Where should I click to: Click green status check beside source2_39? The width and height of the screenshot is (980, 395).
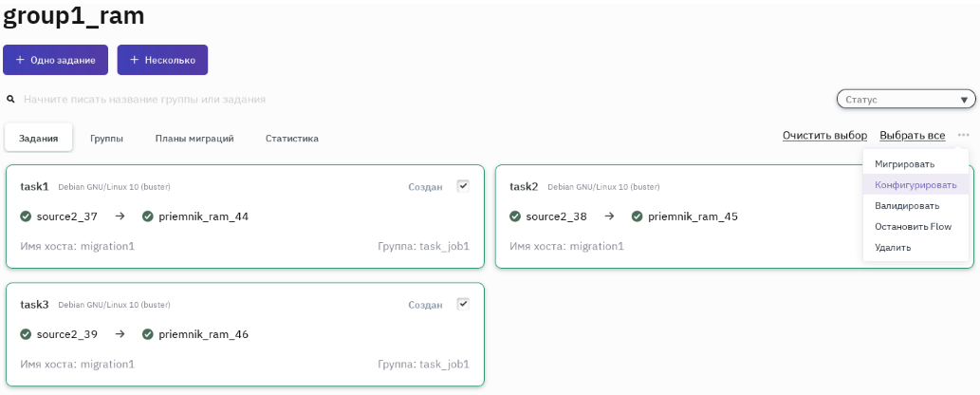pos(26,334)
